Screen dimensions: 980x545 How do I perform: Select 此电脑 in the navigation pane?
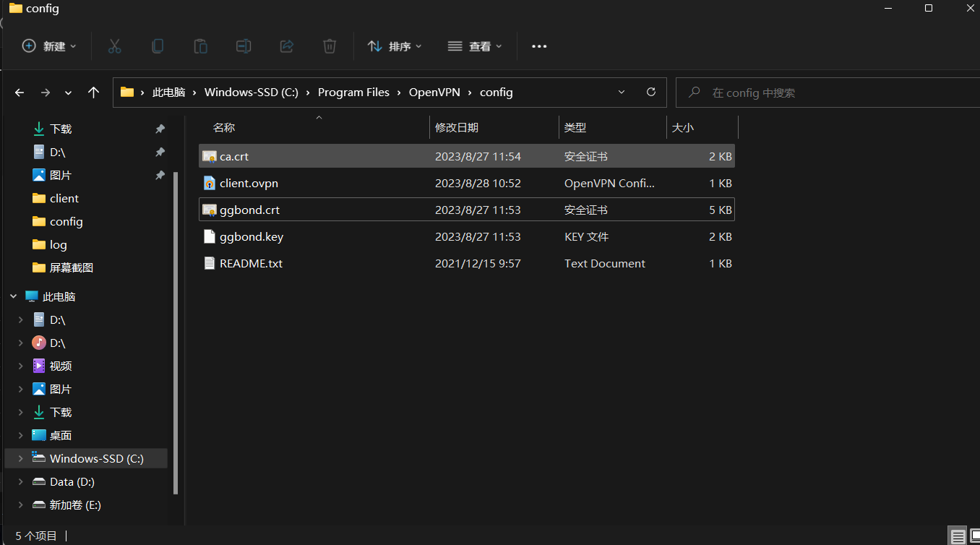(x=59, y=296)
